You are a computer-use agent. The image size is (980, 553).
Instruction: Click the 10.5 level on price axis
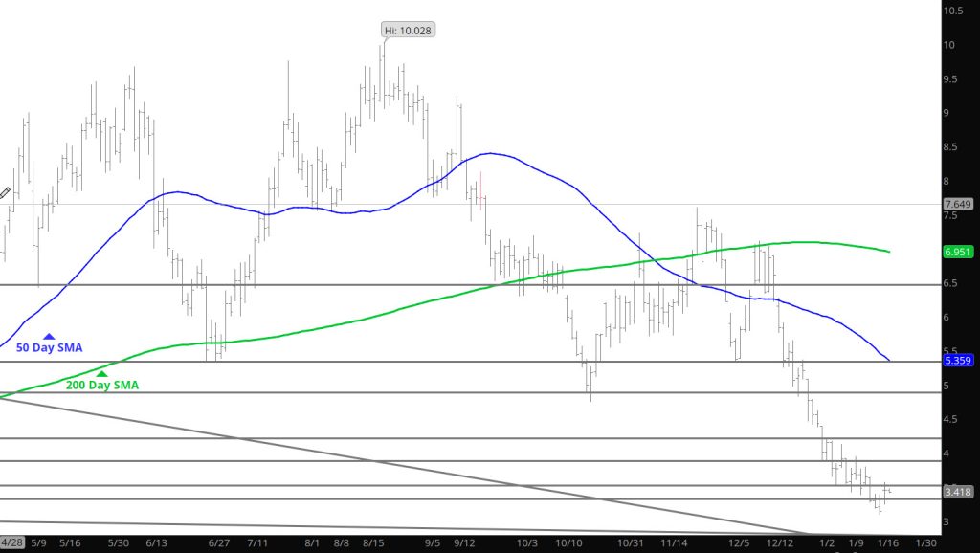coord(953,11)
